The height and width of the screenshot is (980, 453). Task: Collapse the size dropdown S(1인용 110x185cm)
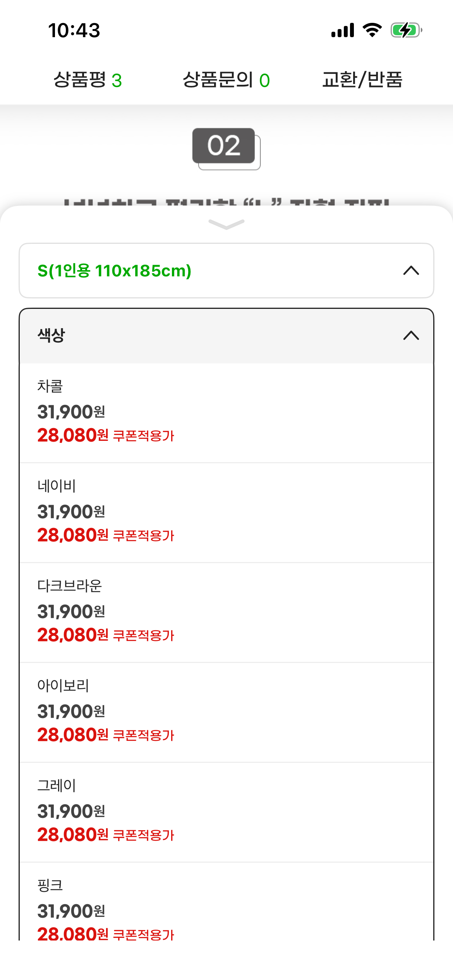click(x=226, y=271)
